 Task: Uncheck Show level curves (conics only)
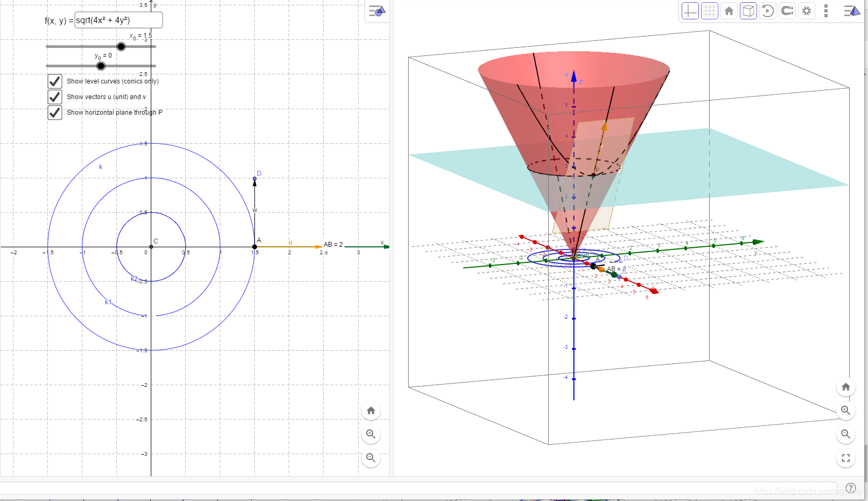(x=55, y=81)
